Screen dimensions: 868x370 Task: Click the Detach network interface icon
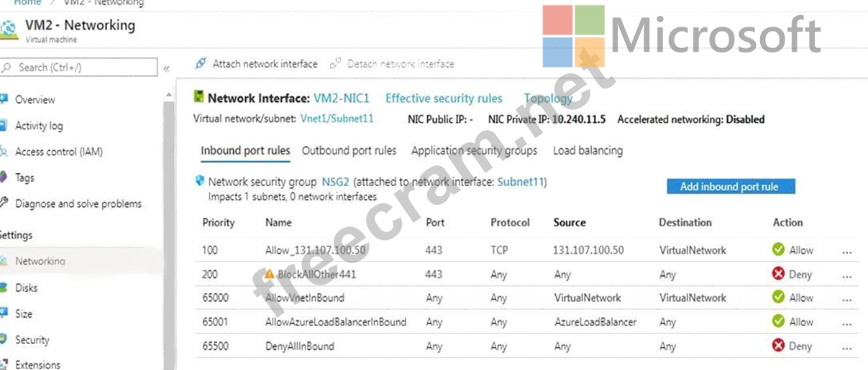pyautogui.click(x=335, y=64)
